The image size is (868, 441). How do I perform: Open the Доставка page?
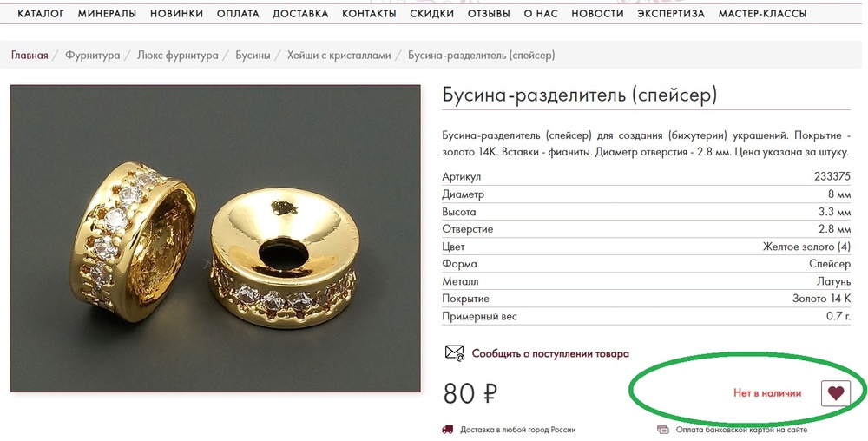coord(300,14)
